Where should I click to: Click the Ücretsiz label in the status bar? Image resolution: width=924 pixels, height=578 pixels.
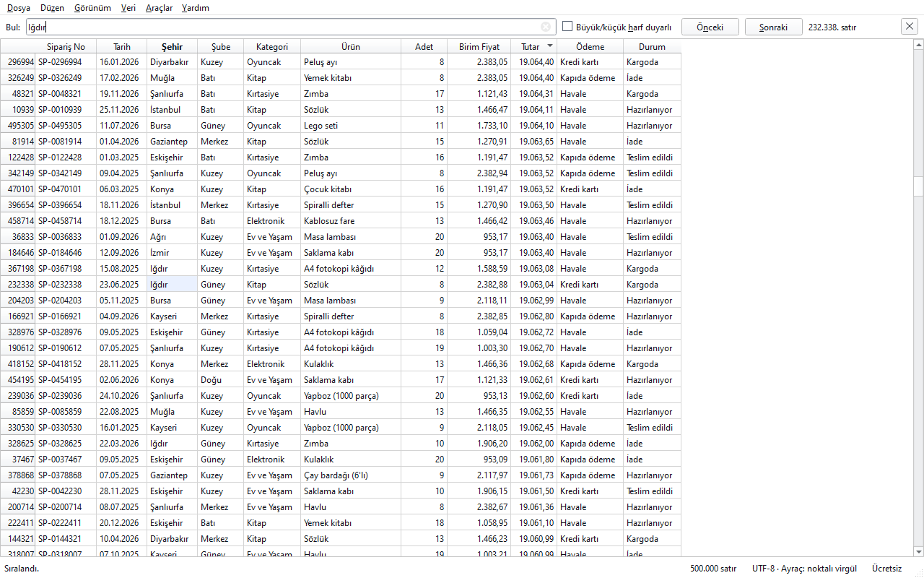click(886, 569)
